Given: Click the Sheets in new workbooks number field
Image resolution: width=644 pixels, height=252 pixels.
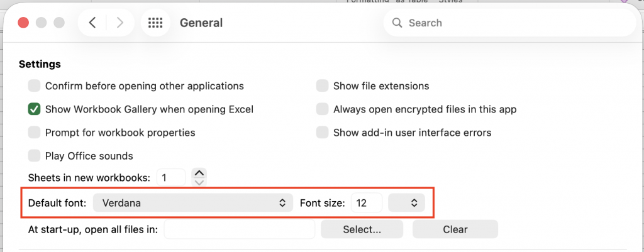Looking at the screenshot, I should tap(170, 178).
